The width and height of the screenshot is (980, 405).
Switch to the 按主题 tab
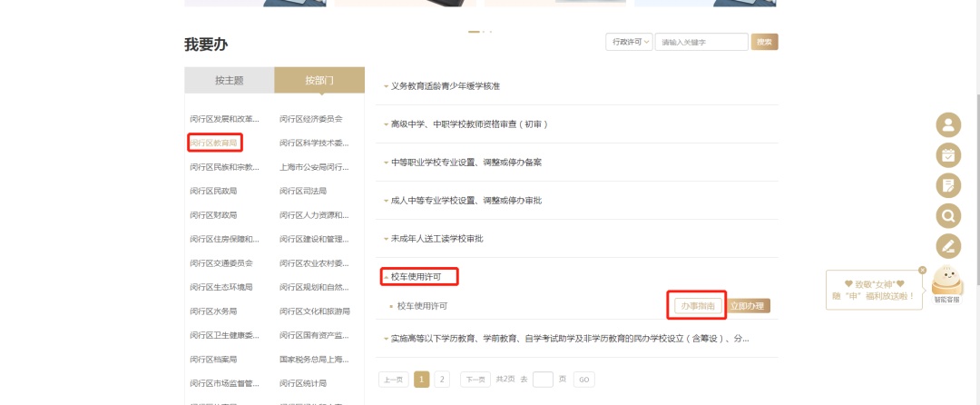tap(229, 80)
